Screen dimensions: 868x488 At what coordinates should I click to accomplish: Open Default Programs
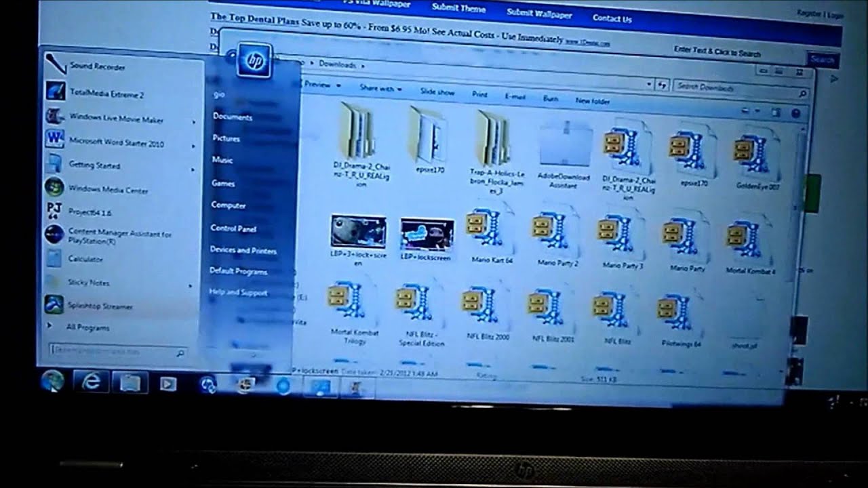[238, 271]
